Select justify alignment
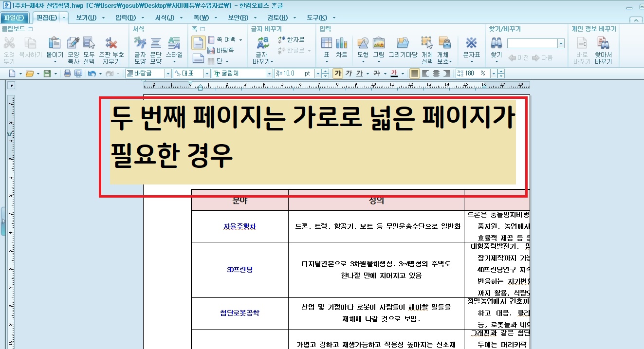The image size is (644, 349). (415, 73)
